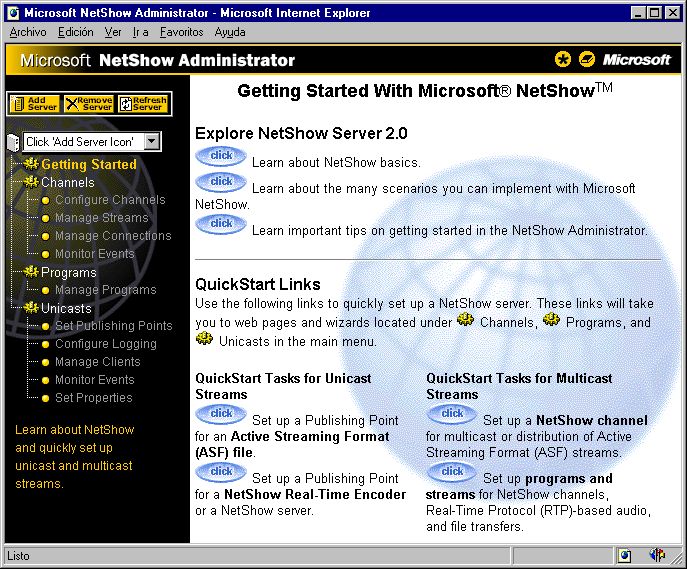Image resolution: width=687 pixels, height=569 pixels.
Task: Click yellow bullet beside Set Publishing Points
Action: click(46, 326)
